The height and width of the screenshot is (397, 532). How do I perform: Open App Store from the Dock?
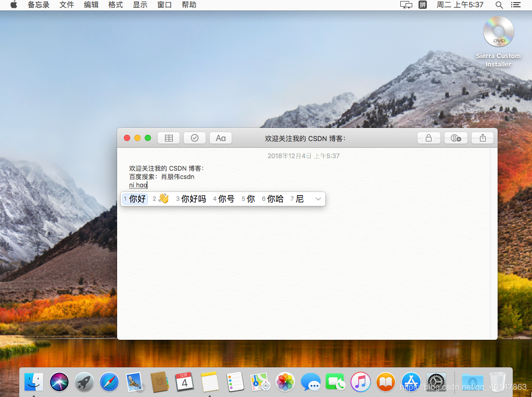pyautogui.click(x=411, y=382)
